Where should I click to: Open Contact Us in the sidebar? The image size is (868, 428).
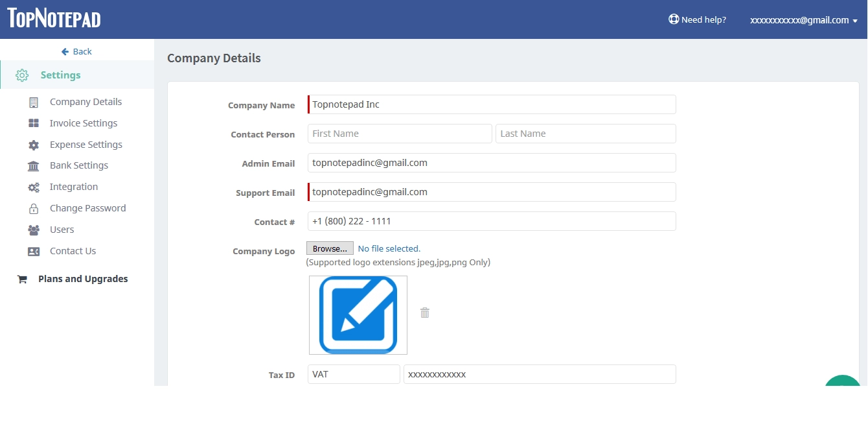click(73, 251)
